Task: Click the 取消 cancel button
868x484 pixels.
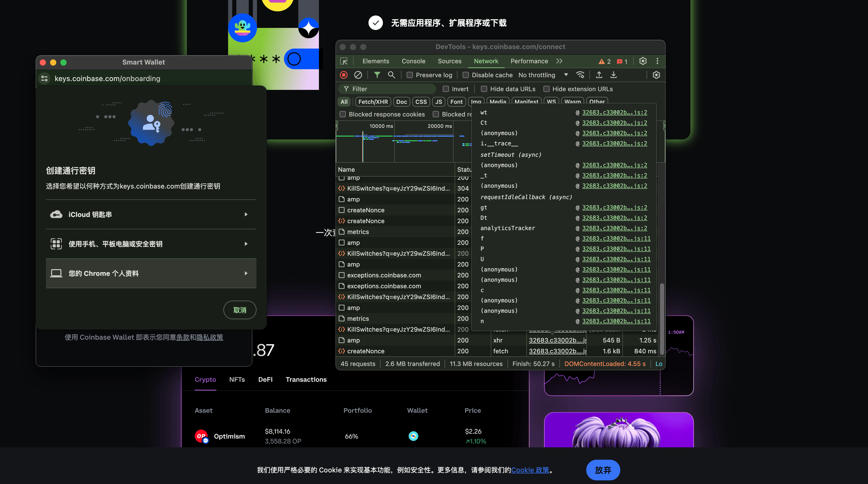Action: click(239, 310)
